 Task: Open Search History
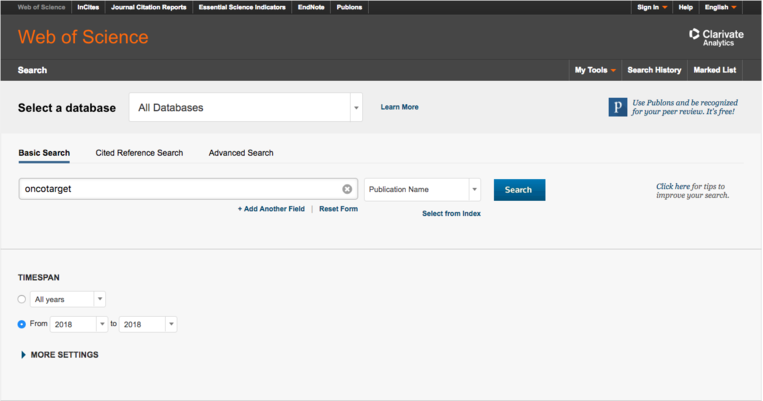654,70
